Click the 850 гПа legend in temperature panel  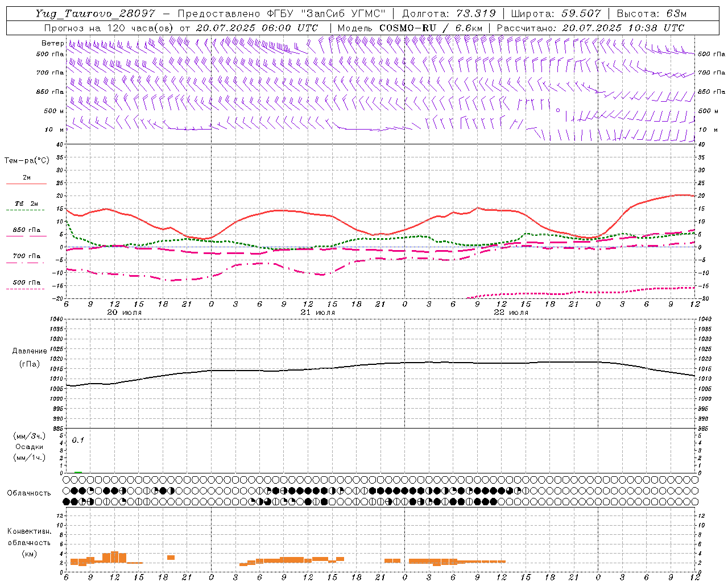pos(26,230)
